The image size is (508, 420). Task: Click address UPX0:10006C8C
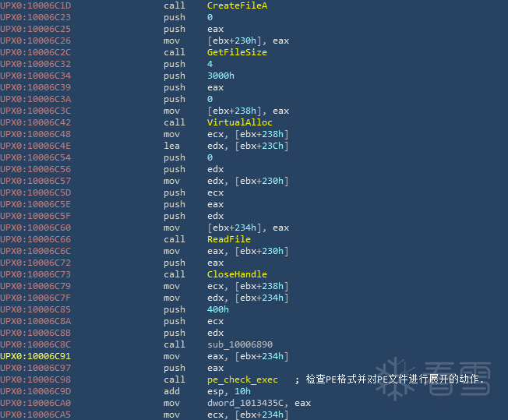pos(35,344)
